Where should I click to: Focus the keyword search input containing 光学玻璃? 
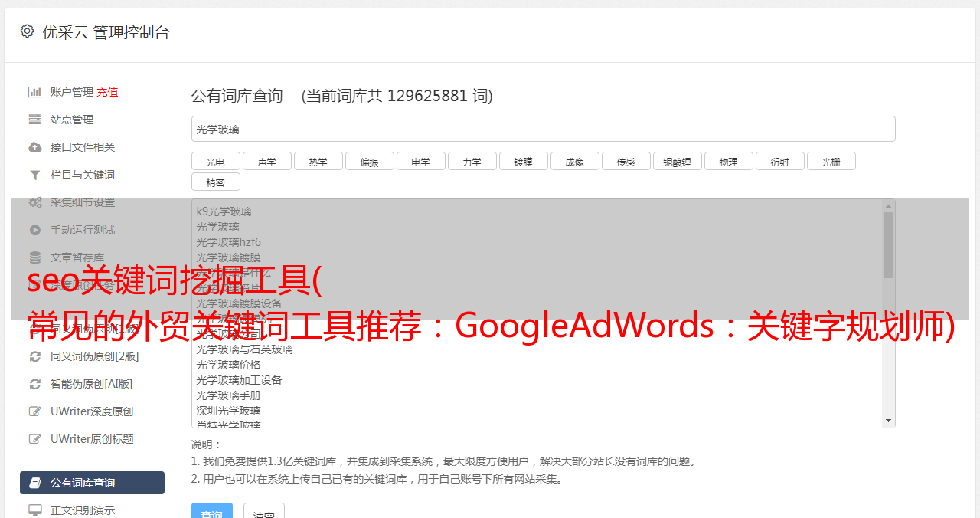[543, 129]
